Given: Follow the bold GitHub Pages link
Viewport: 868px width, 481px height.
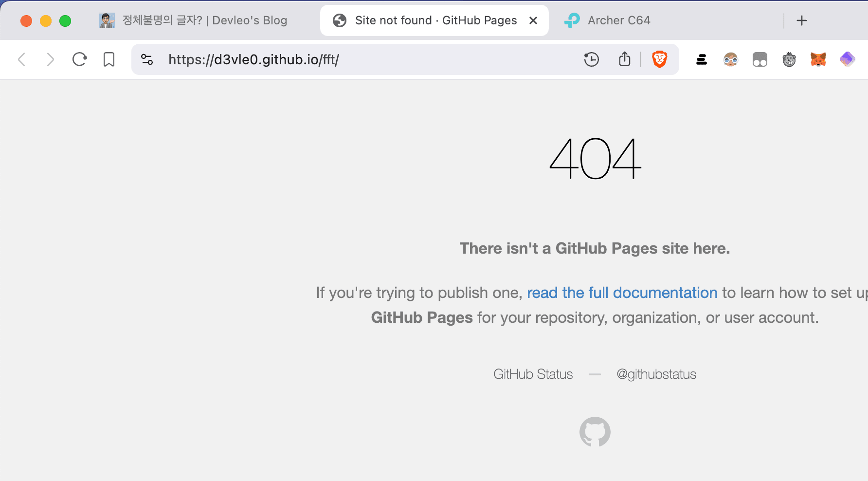Looking at the screenshot, I should click(x=422, y=317).
